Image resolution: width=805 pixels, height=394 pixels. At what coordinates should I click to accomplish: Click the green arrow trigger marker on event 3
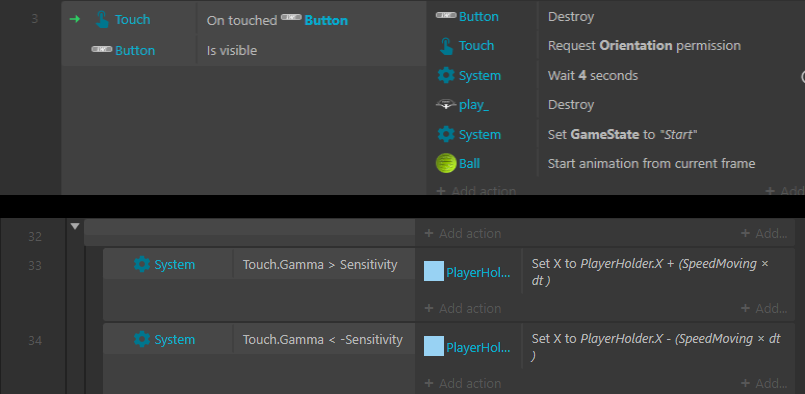[x=75, y=20]
